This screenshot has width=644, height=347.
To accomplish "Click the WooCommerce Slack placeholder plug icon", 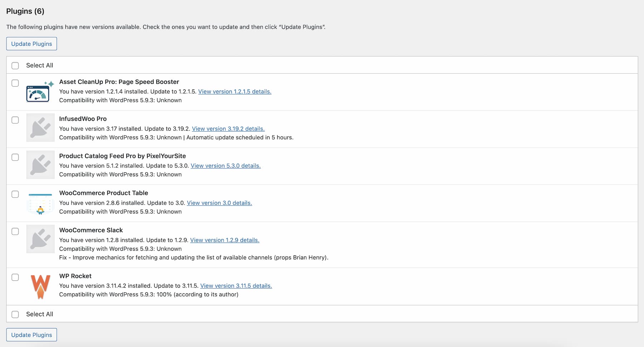I will pyautogui.click(x=40, y=239).
